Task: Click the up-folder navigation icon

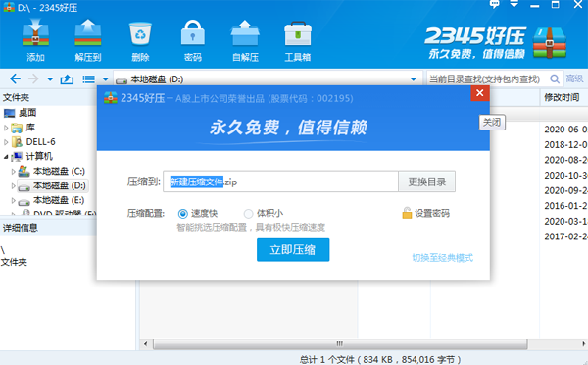Action: point(67,79)
